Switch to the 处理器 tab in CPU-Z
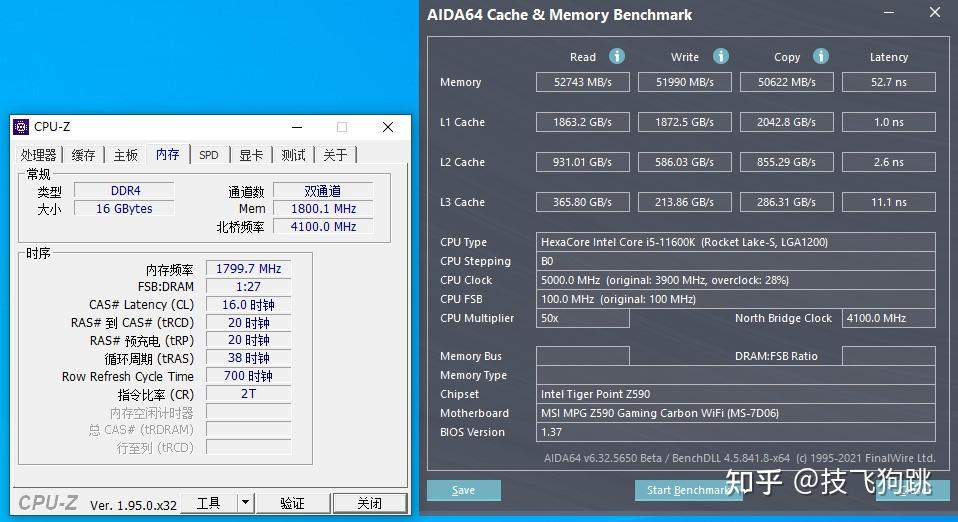 (x=38, y=155)
